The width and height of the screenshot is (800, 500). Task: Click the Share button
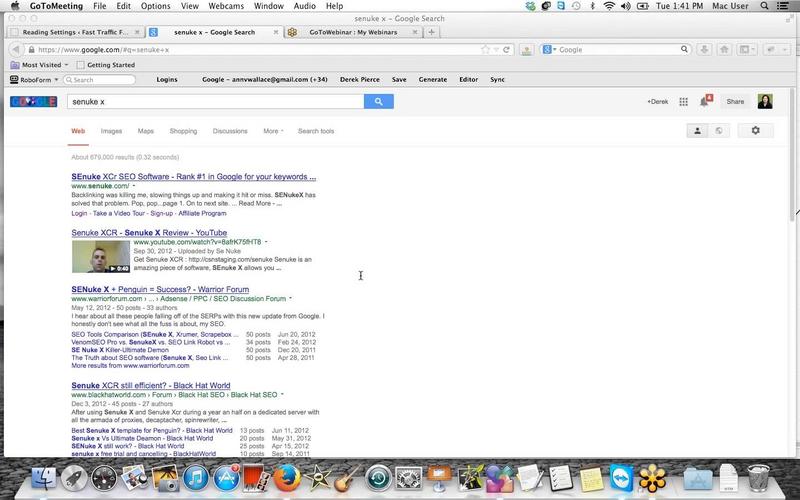coord(735,102)
